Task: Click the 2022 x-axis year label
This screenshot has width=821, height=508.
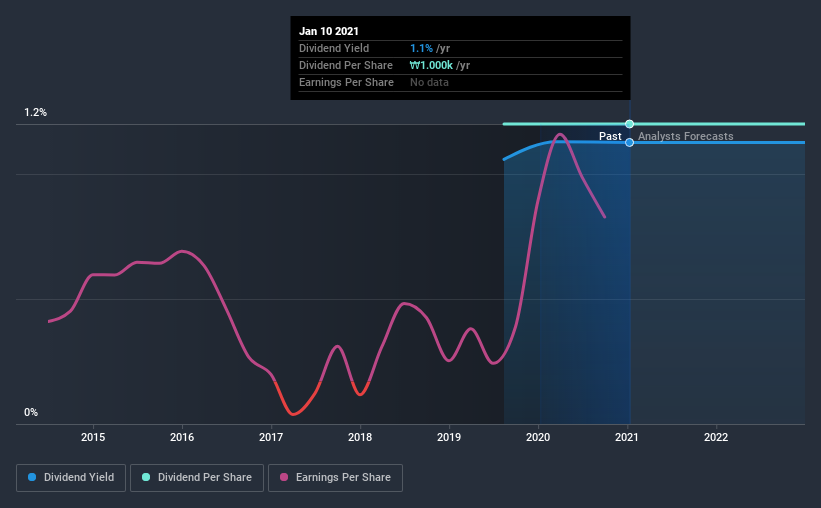Action: point(716,437)
